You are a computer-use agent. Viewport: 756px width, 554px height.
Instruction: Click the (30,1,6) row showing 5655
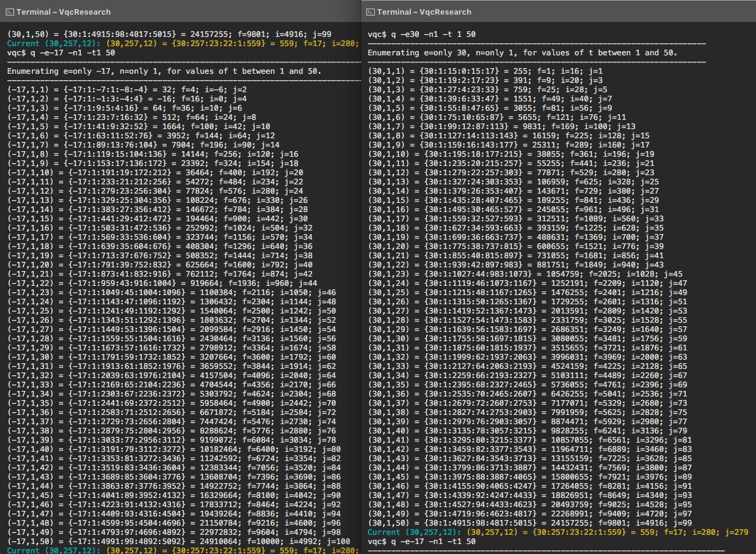click(497, 117)
